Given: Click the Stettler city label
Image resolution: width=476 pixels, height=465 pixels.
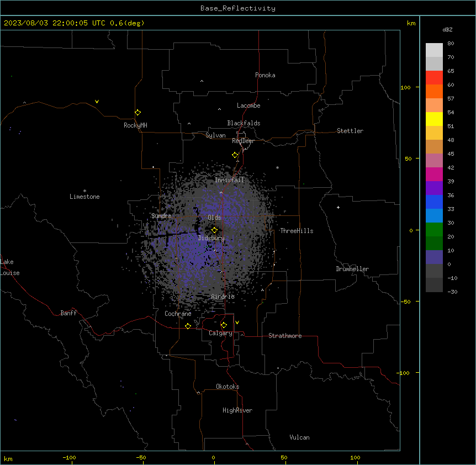Looking at the screenshot, I should tap(350, 131).
